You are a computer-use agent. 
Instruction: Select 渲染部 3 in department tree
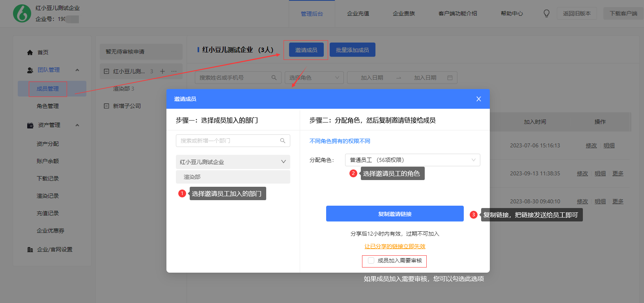pyautogui.click(x=124, y=89)
